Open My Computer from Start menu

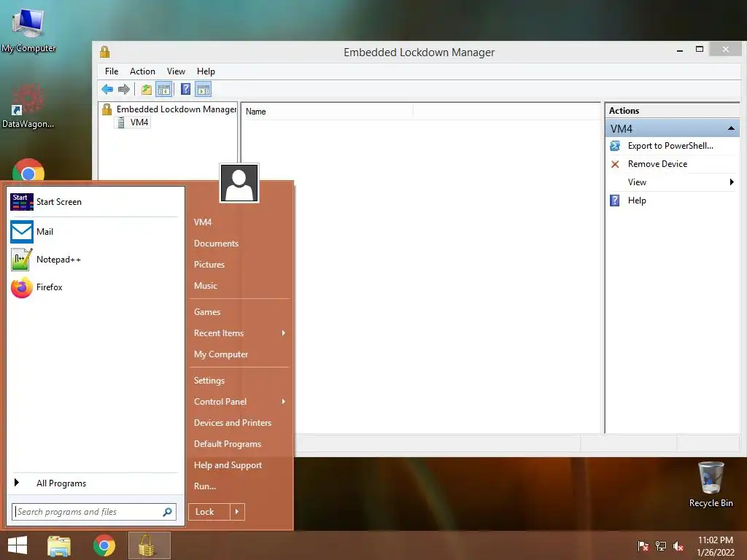221,354
